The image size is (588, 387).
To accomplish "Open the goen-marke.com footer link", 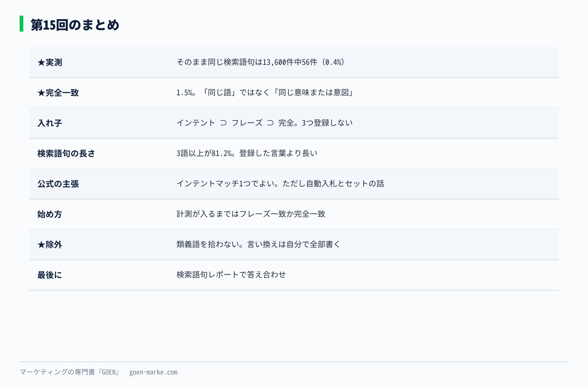I will (153, 373).
